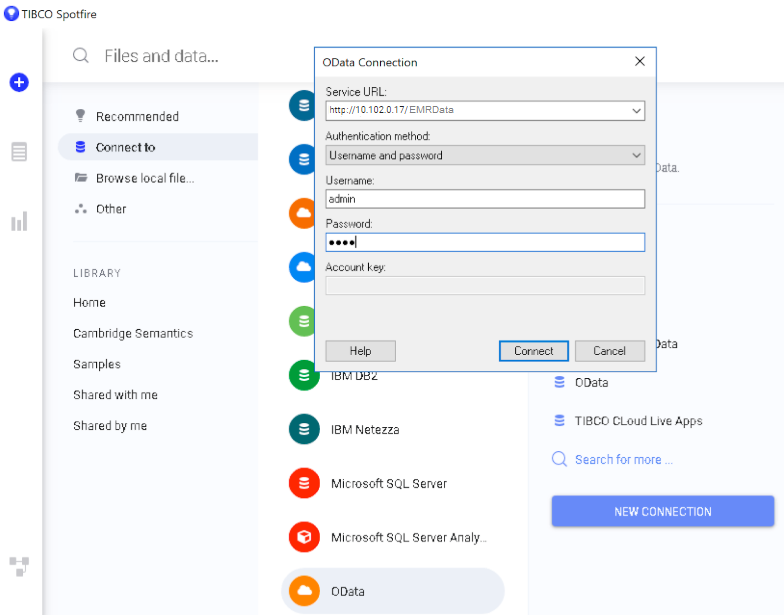Screen dimensions: 784x615
Task: Open Shared with me
Action: (116, 395)
